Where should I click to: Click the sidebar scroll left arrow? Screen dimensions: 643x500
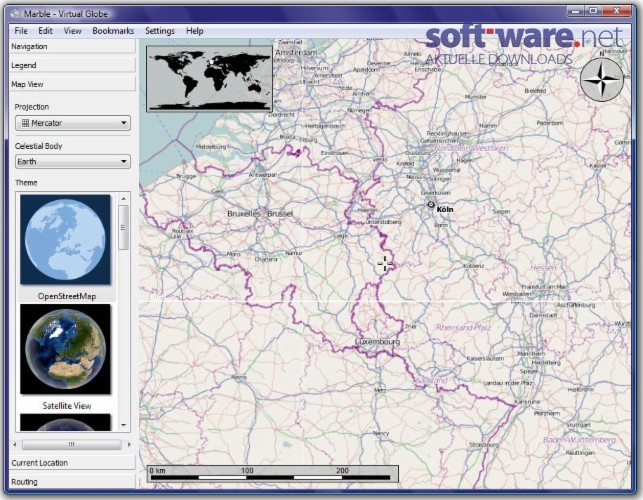pos(15,444)
